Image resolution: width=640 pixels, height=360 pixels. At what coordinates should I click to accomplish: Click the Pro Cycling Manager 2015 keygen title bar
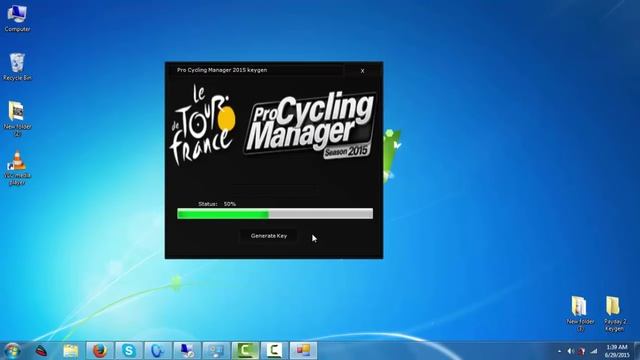coord(256,70)
